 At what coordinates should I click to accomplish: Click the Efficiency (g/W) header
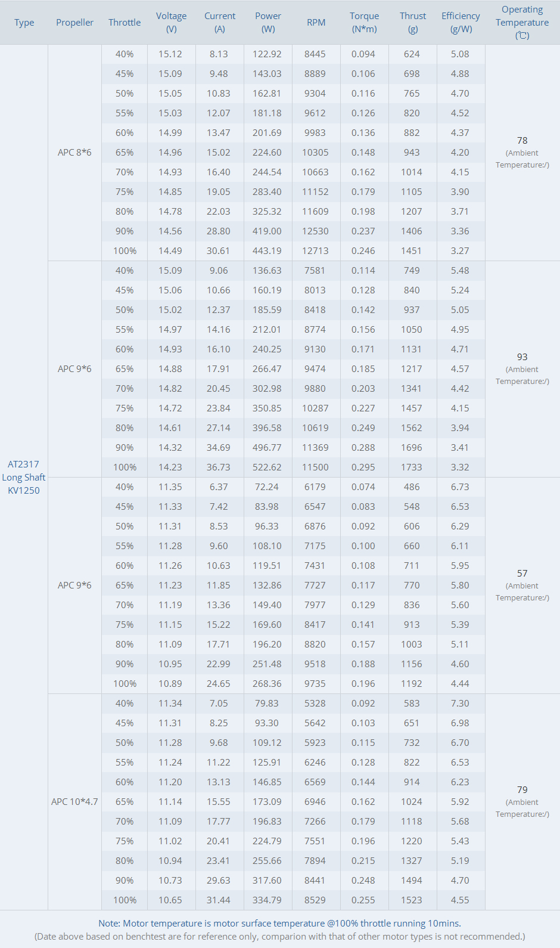(461, 23)
